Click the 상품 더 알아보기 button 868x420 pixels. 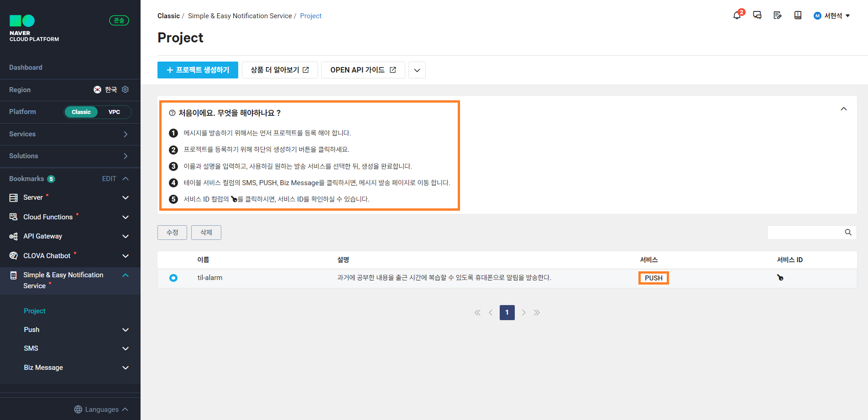tap(280, 70)
